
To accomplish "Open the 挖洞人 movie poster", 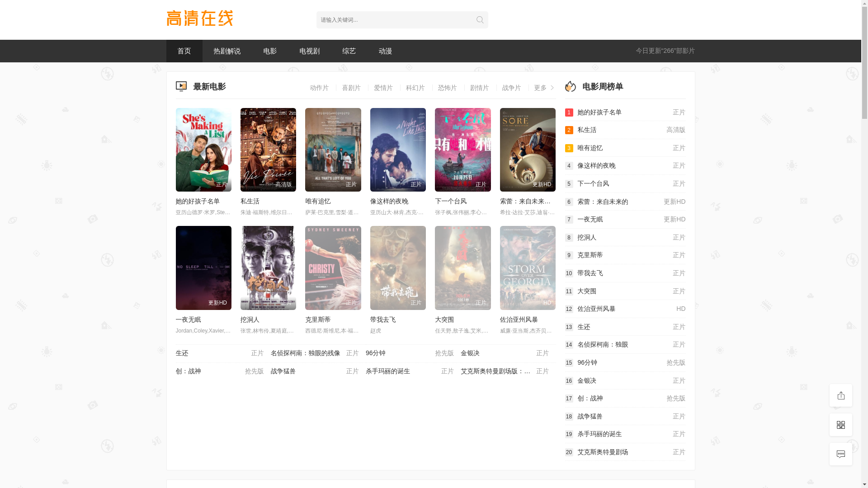I will point(268,268).
